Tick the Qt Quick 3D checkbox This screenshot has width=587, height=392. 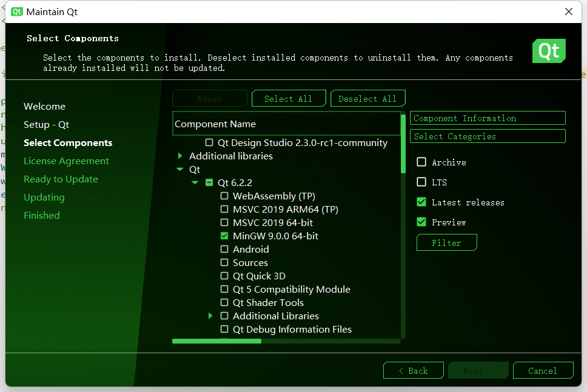224,276
